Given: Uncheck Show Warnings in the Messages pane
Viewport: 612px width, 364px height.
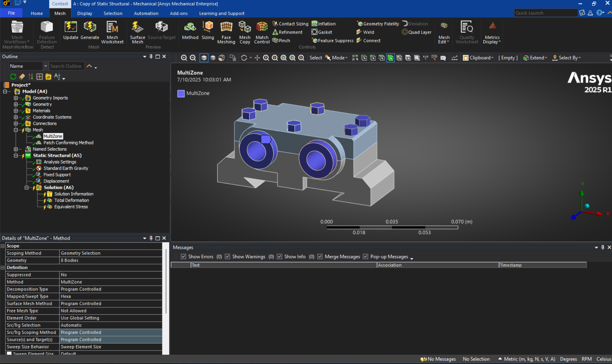Looking at the screenshot, I should [x=227, y=256].
